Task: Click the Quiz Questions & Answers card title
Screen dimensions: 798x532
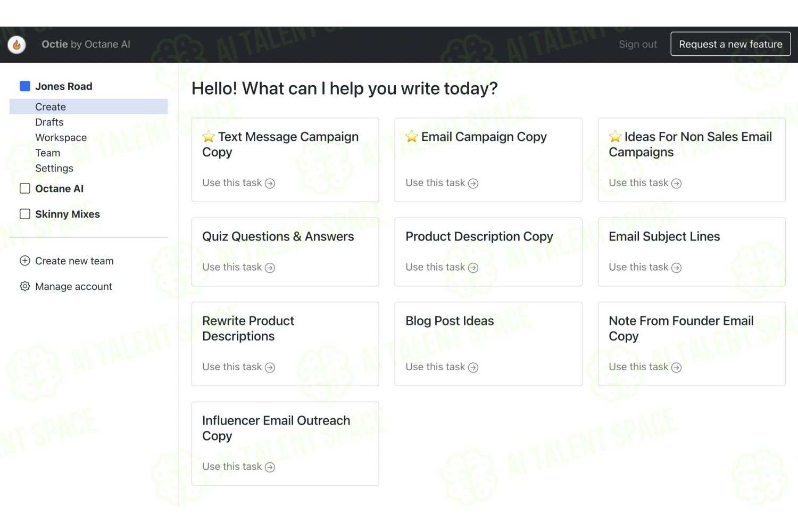Action: (x=278, y=237)
